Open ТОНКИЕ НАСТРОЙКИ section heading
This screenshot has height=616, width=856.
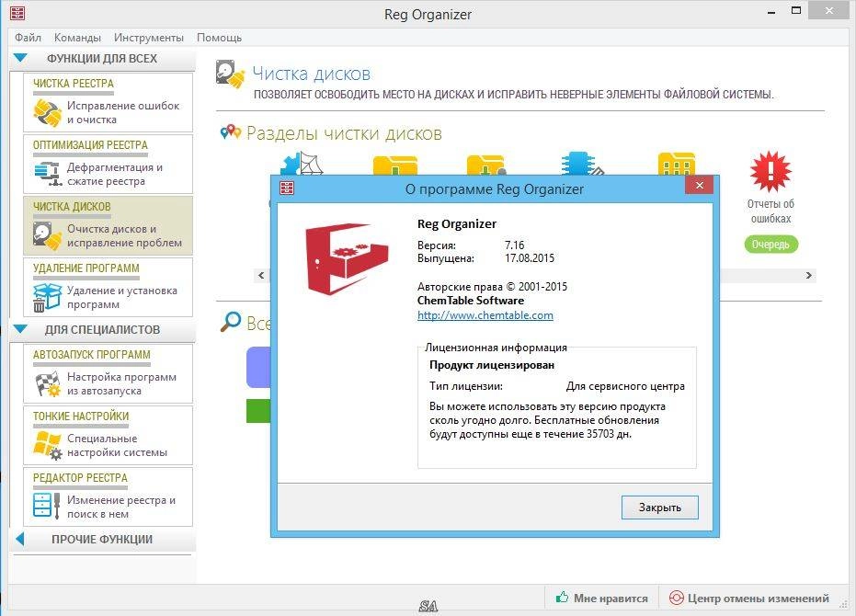(x=81, y=416)
